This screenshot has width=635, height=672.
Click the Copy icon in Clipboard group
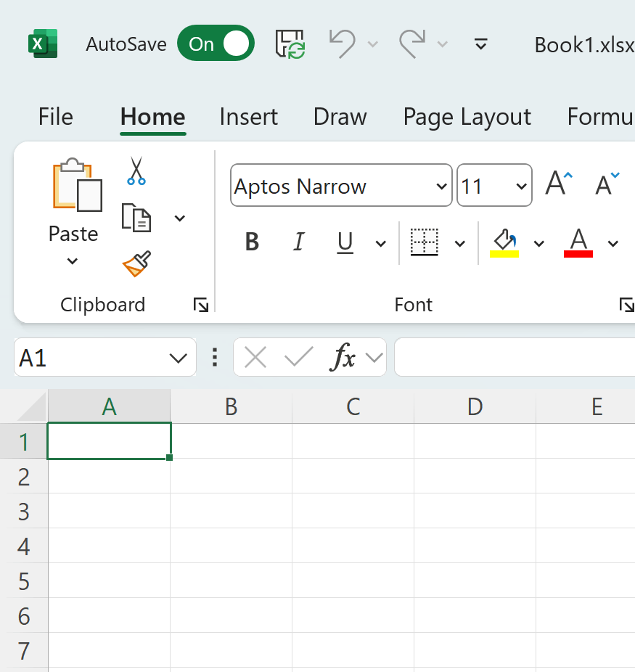(135, 218)
